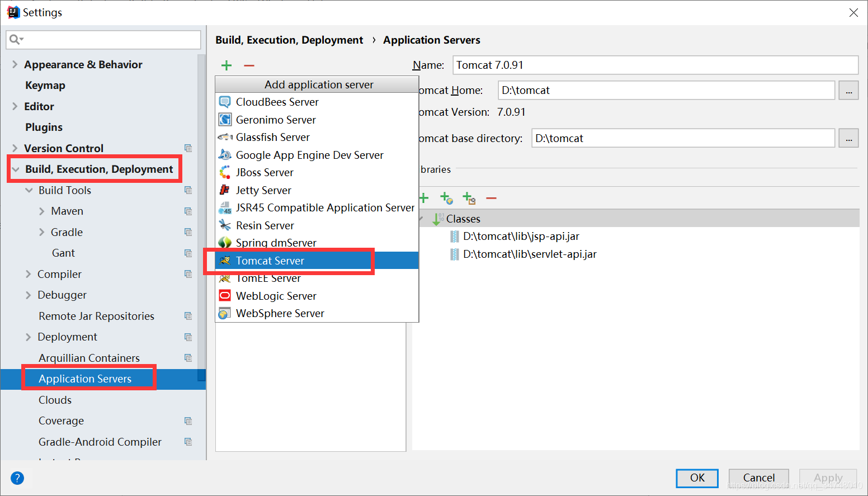Select D:\tomcat\lib\servlet-api.jar entry
The width and height of the screenshot is (868, 496).
coord(530,254)
